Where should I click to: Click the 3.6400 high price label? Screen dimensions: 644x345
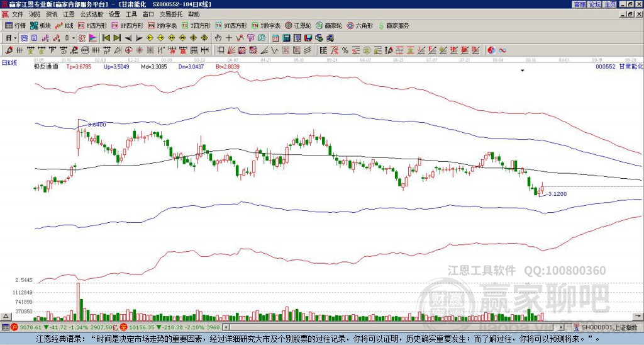click(x=97, y=124)
